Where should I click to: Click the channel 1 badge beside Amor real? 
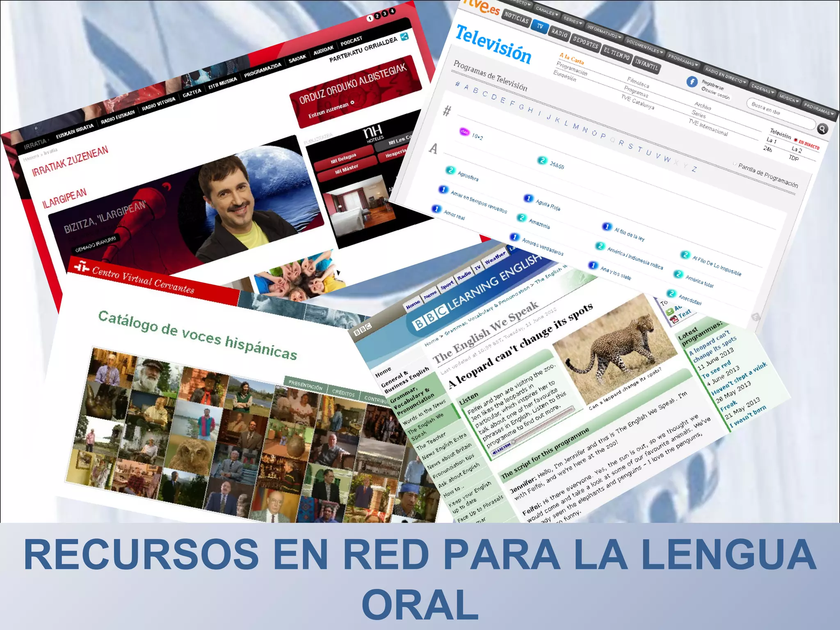click(436, 209)
